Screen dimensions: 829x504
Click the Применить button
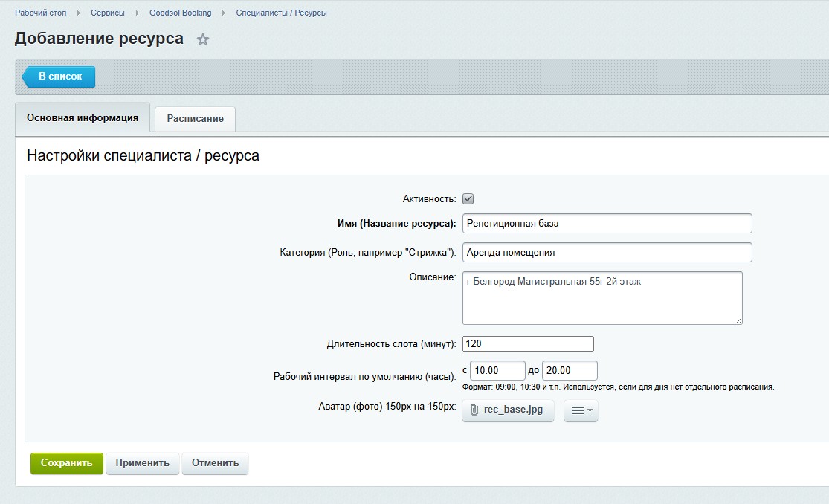tap(143, 463)
